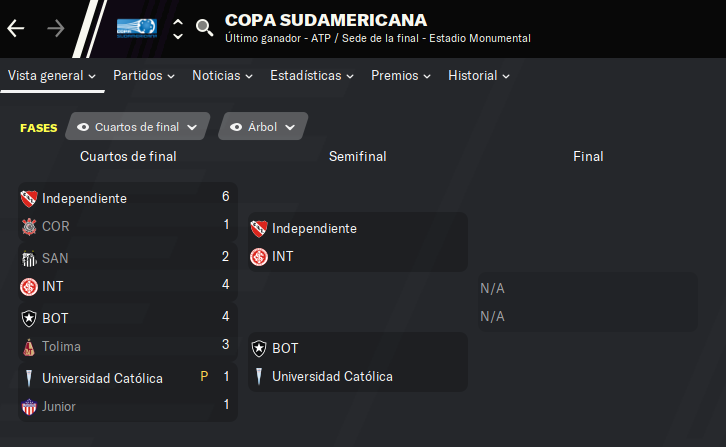
Task: Click the back navigation arrow
Action: click(x=16, y=28)
